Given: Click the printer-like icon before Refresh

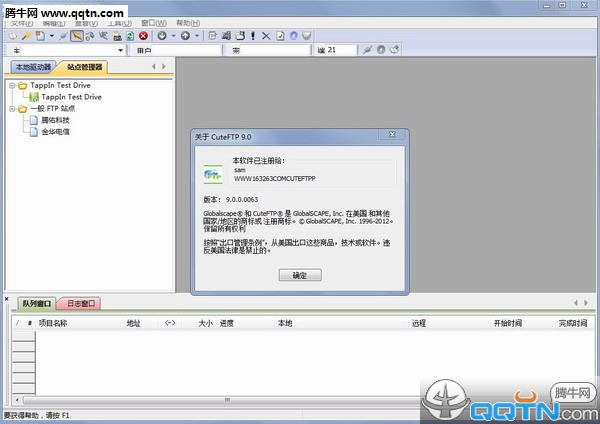Looking at the screenshot, I should coord(117,36).
